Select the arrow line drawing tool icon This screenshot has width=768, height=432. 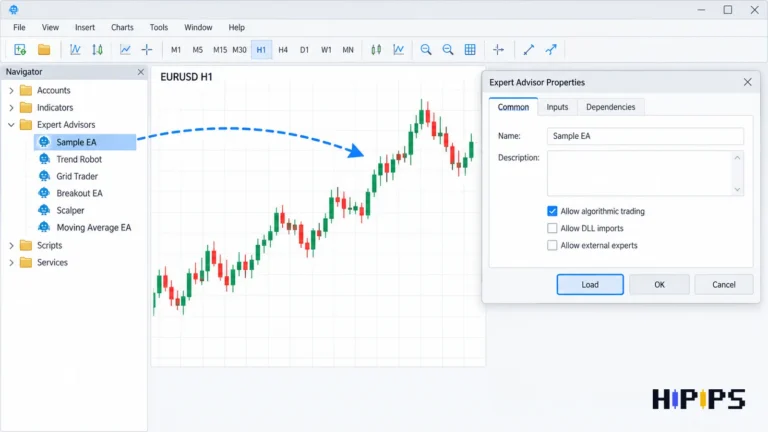click(x=551, y=49)
